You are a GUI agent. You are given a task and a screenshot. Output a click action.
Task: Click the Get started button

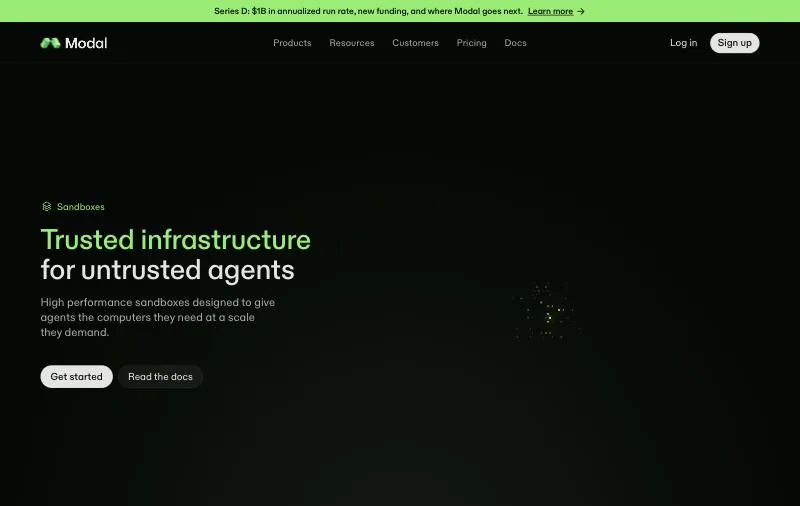pyautogui.click(x=77, y=376)
